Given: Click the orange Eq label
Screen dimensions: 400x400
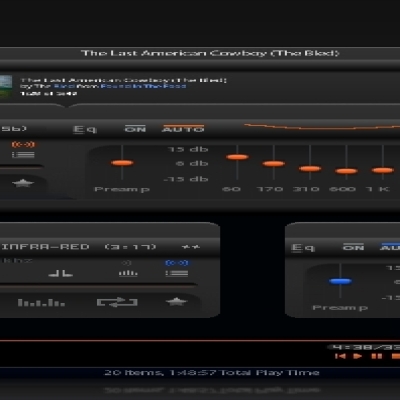Looking at the screenshot, I should (x=85, y=129).
